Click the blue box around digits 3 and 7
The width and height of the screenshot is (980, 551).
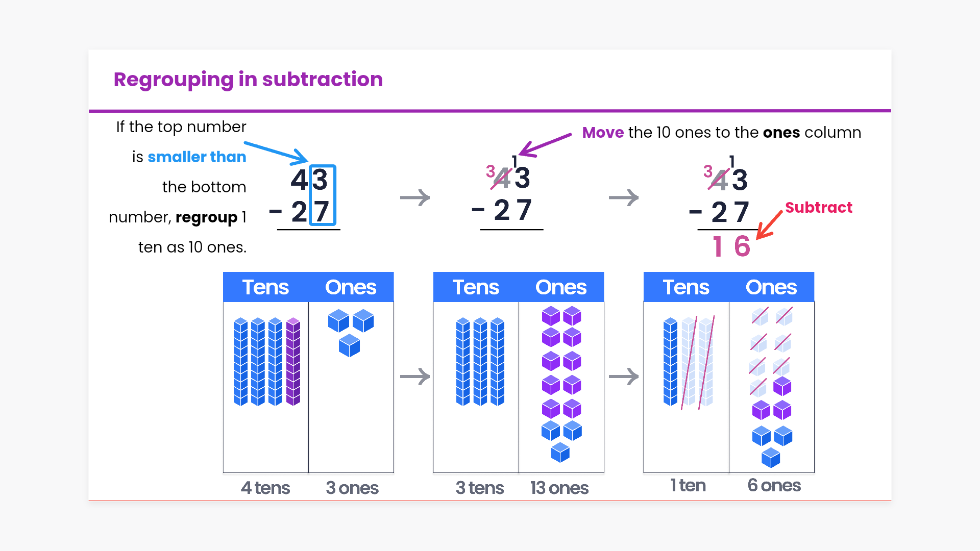click(x=323, y=195)
